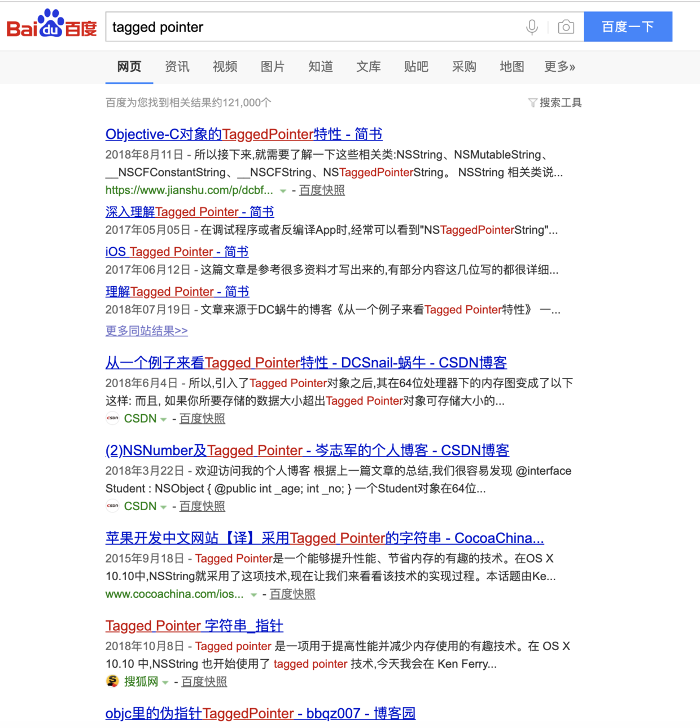Open 更多同站结果>> for more jianshu results
The image size is (700, 728).
point(146,331)
